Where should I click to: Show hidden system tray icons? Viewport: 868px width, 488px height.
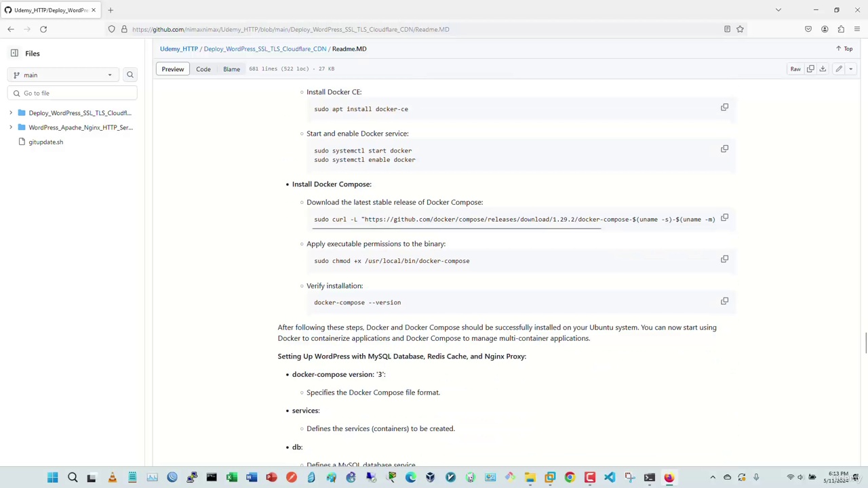point(713,478)
